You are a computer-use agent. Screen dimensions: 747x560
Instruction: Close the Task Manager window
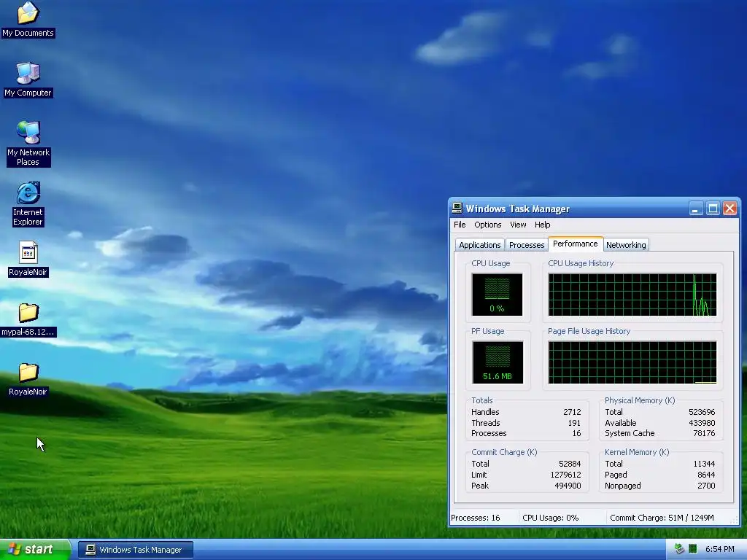tap(729, 208)
